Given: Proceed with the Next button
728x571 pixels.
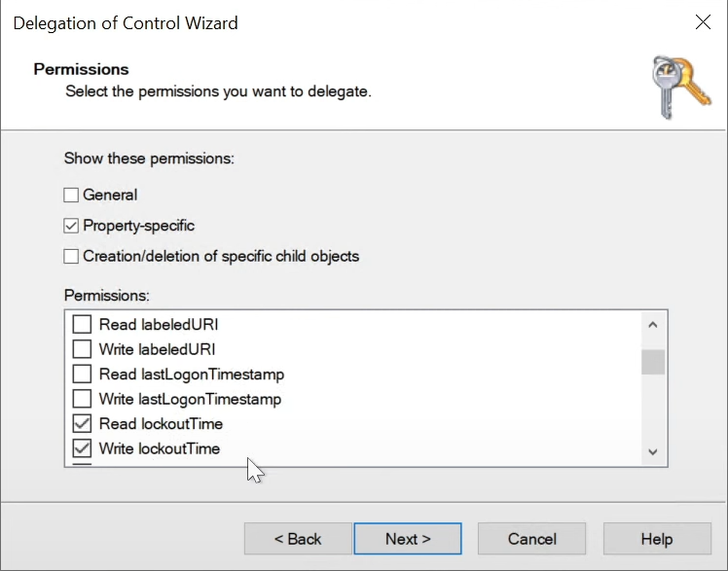Looking at the screenshot, I should [x=408, y=539].
